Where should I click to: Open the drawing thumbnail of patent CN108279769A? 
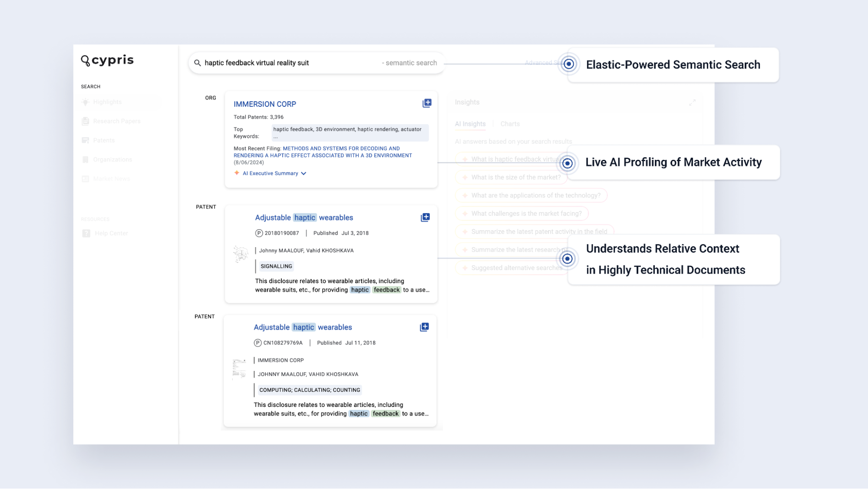[x=239, y=369]
